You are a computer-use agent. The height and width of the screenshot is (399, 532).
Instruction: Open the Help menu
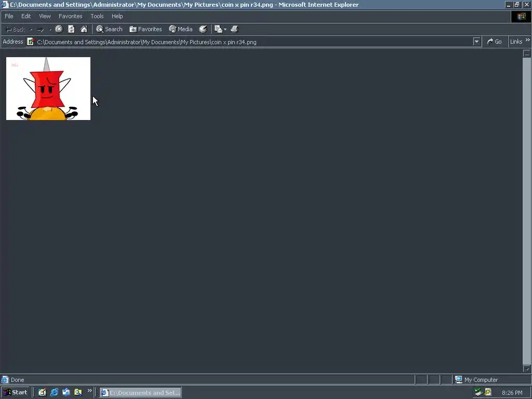pos(117,16)
